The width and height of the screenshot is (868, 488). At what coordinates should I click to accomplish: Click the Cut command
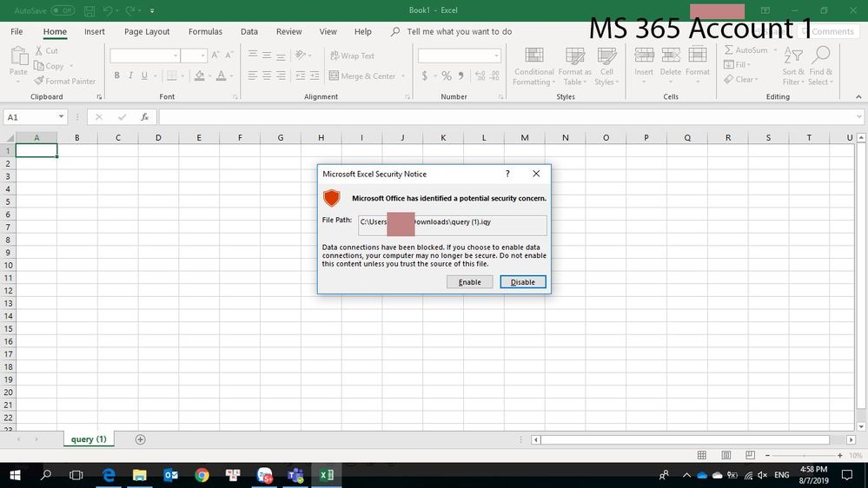click(47, 50)
